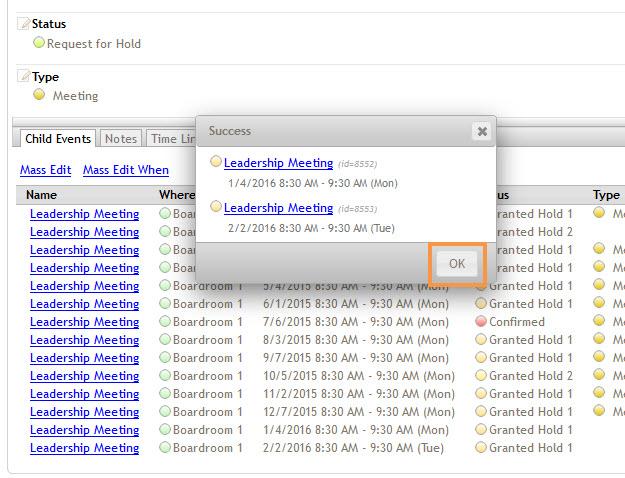The height and width of the screenshot is (478, 625).
Task: Click Boardroom 1 text on 8/3/2015 row
Action: 208,340
